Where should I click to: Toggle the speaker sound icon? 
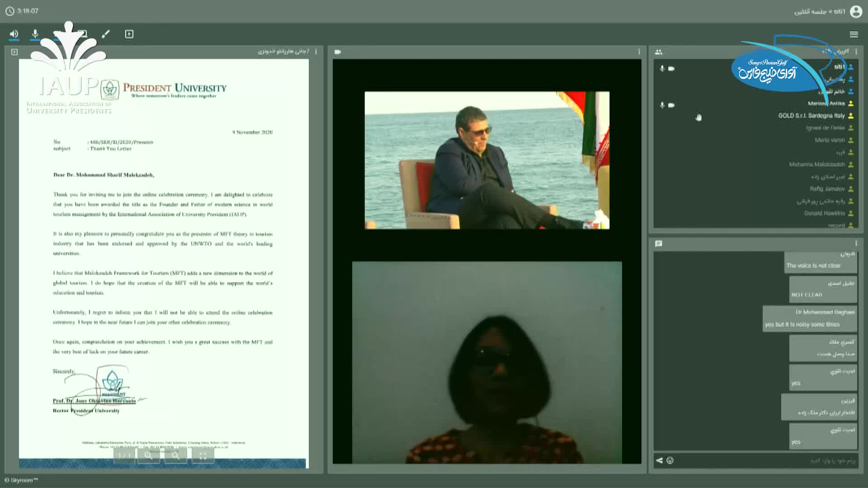(14, 34)
